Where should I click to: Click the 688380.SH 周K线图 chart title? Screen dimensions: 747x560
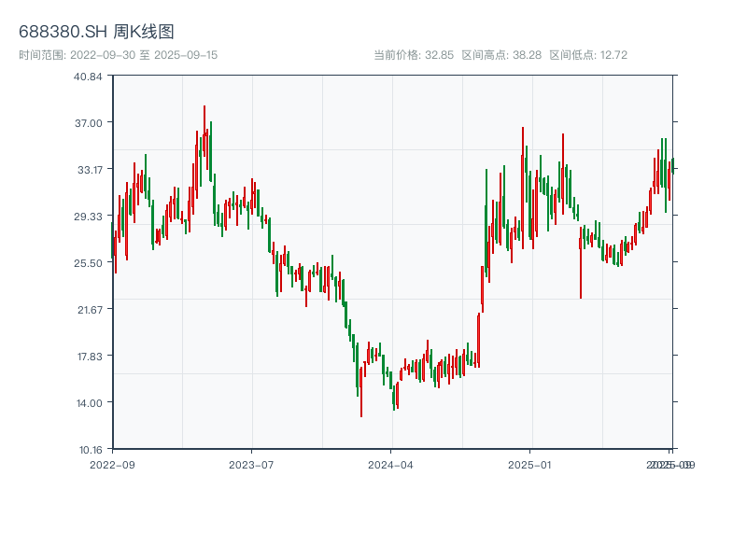[96, 32]
